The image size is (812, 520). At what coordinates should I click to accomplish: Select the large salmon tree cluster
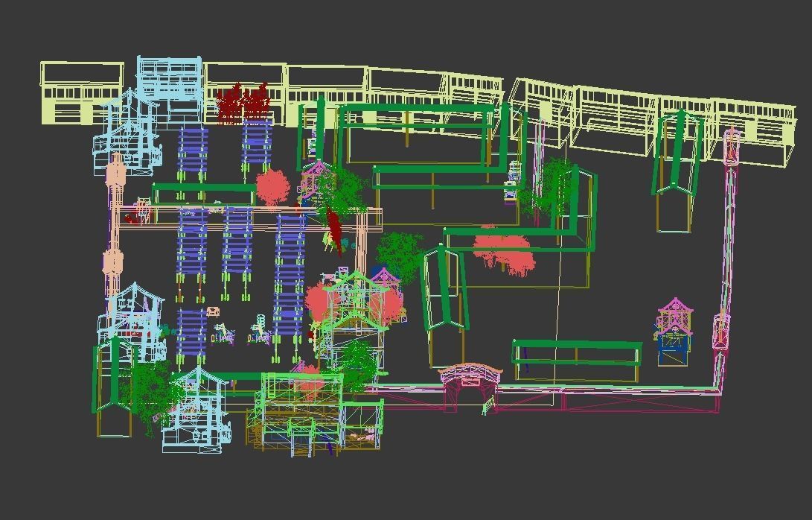[x=504, y=250]
